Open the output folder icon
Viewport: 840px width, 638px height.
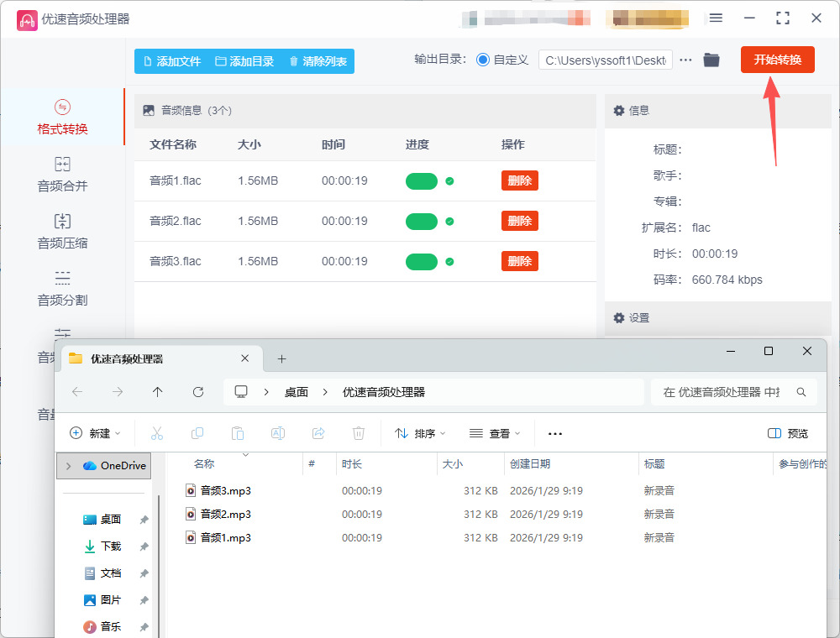[711, 60]
